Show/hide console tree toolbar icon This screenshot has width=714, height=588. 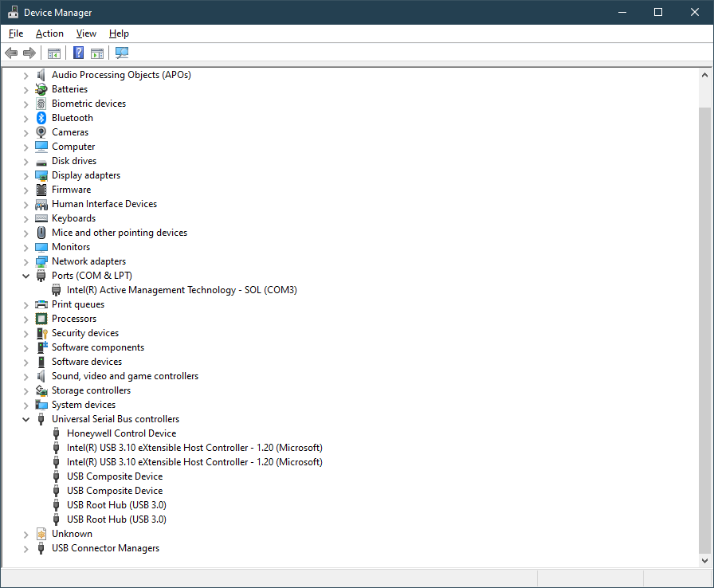pos(54,53)
